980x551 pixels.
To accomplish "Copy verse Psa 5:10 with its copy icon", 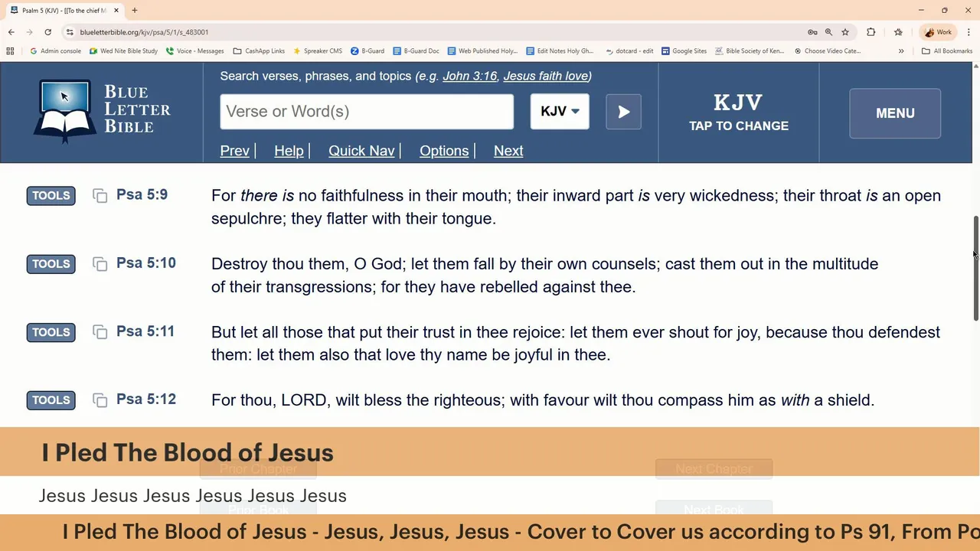I will click(x=100, y=264).
